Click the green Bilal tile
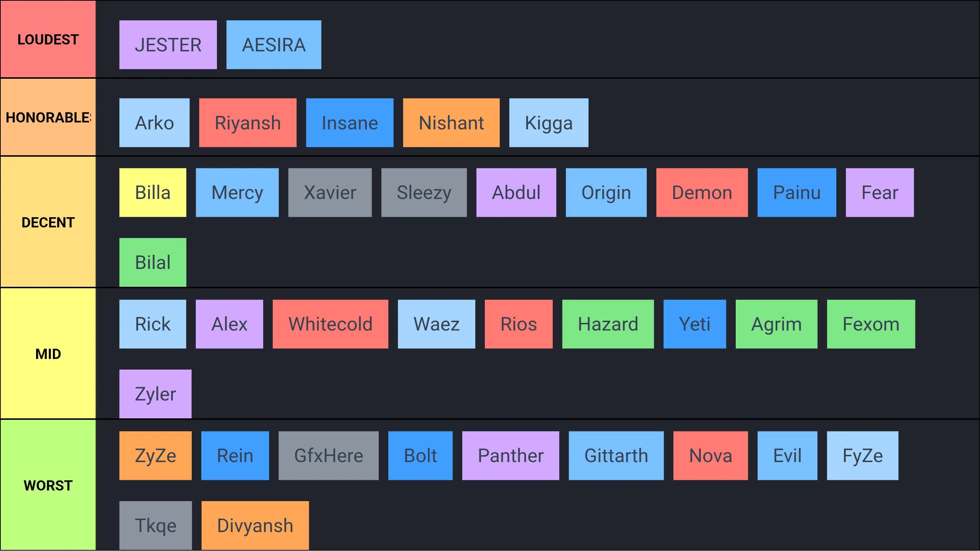Viewport: 980px width, 551px height. click(152, 262)
